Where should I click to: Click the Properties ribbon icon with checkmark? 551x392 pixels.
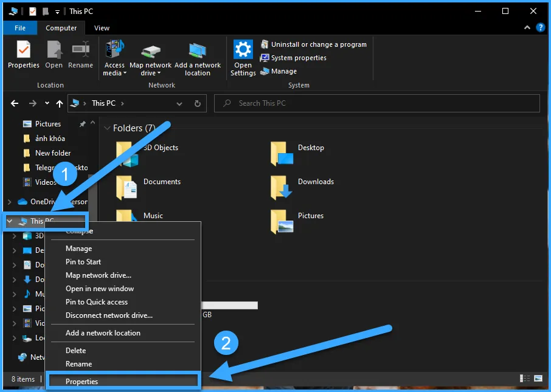[x=23, y=50]
